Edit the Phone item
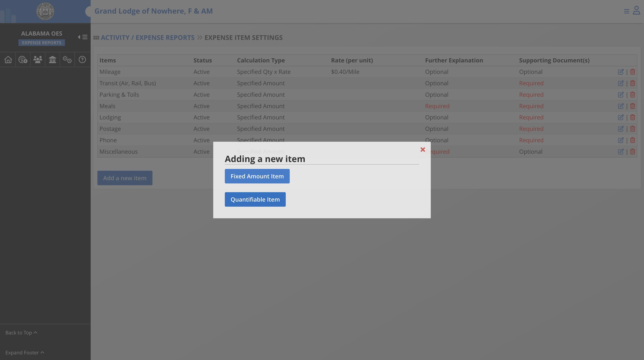This screenshot has width=644, height=360. pyautogui.click(x=620, y=140)
